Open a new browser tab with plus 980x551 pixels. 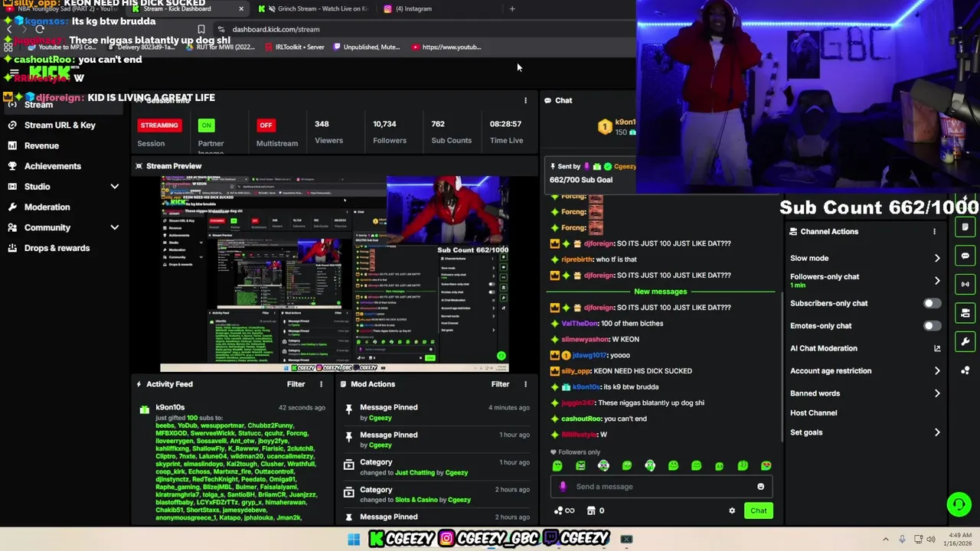512,8
